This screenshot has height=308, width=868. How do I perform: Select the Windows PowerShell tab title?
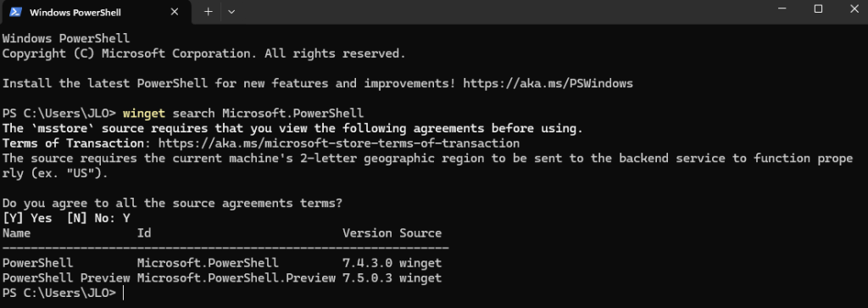click(75, 12)
